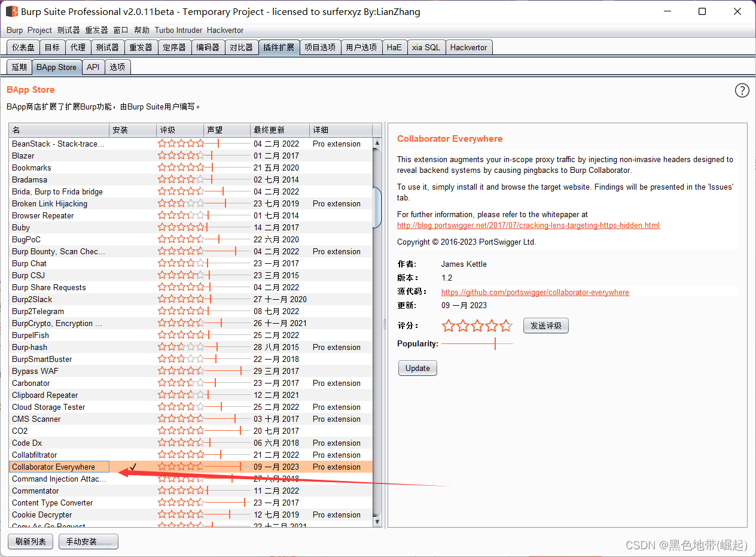Click the first rating star in details panel
The height and width of the screenshot is (557, 756).
(449, 325)
